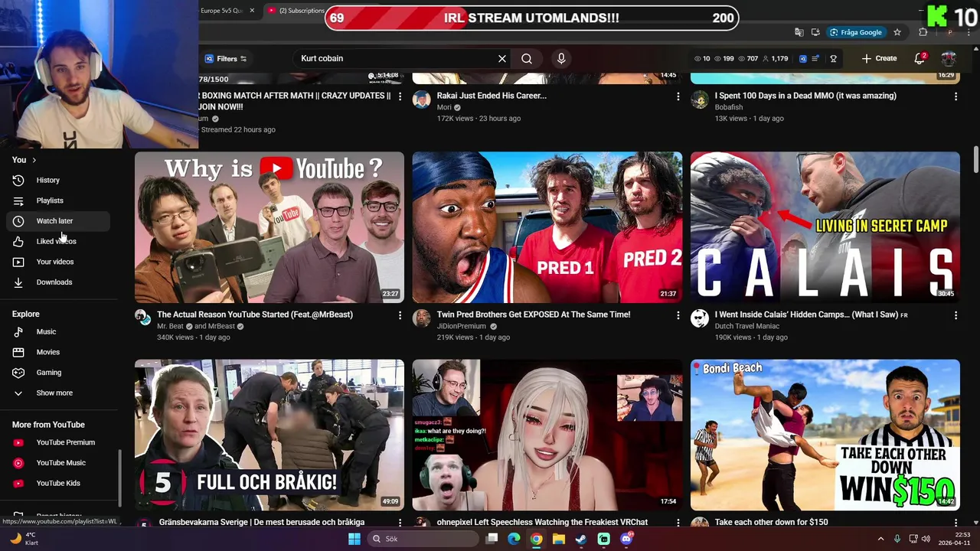Bookmark this page with star icon
The width and height of the screenshot is (980, 551).
897,32
